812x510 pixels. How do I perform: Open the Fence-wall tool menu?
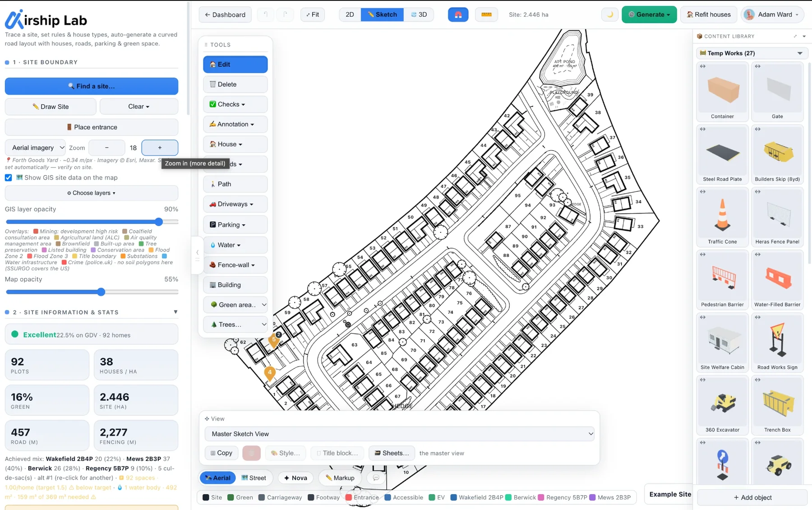pos(235,265)
